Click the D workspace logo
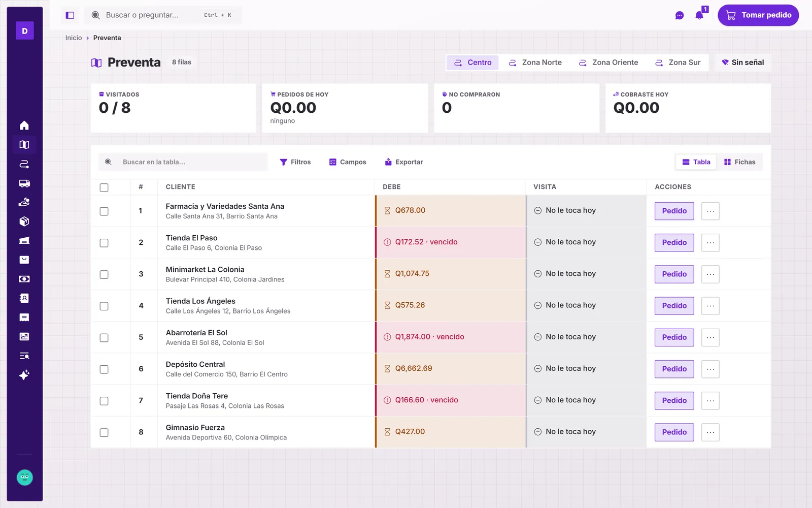 (x=25, y=31)
